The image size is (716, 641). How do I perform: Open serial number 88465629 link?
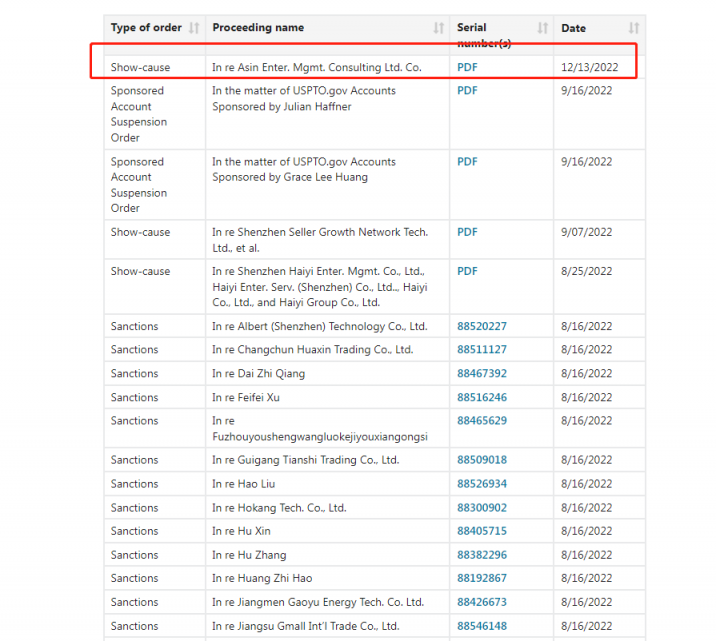point(482,421)
